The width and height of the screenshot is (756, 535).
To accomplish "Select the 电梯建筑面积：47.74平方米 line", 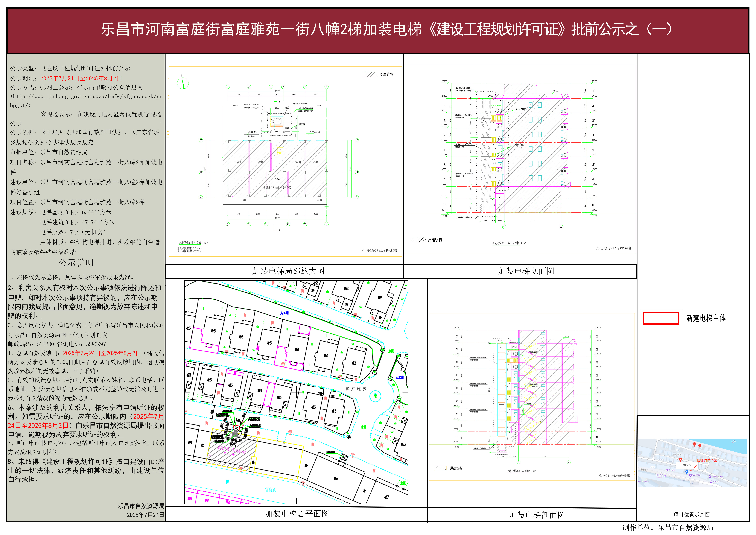I will [x=77, y=222].
